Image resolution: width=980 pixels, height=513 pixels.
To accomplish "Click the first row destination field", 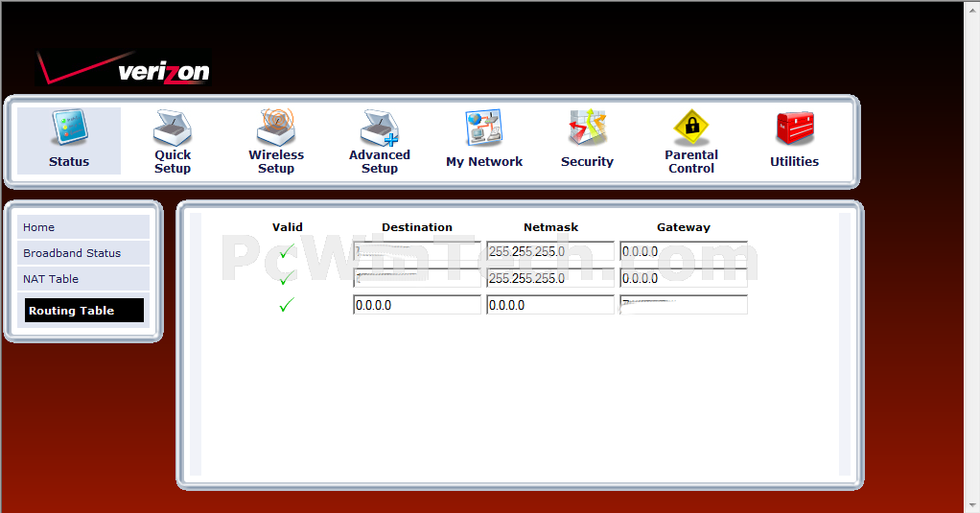I will (x=417, y=251).
